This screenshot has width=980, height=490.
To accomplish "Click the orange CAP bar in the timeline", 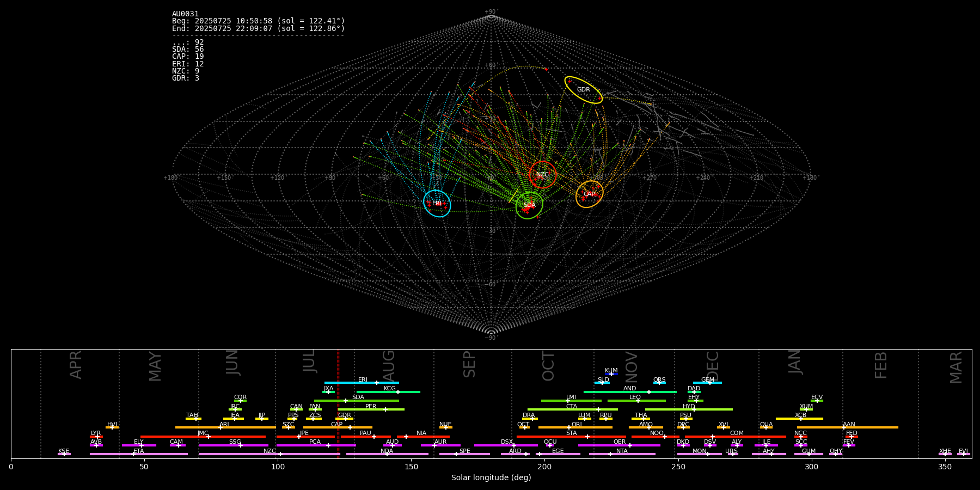I will [338, 427].
